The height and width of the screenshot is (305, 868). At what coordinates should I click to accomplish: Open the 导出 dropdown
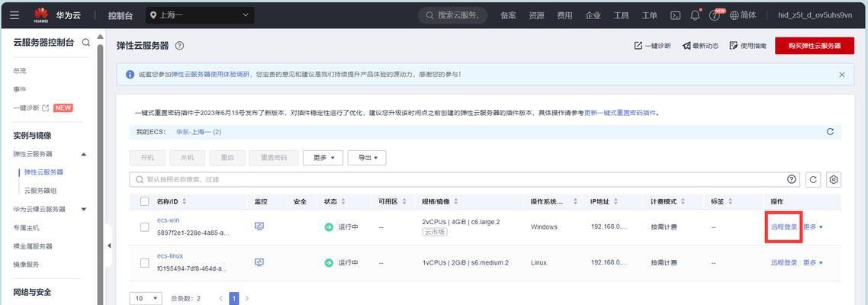[366, 158]
